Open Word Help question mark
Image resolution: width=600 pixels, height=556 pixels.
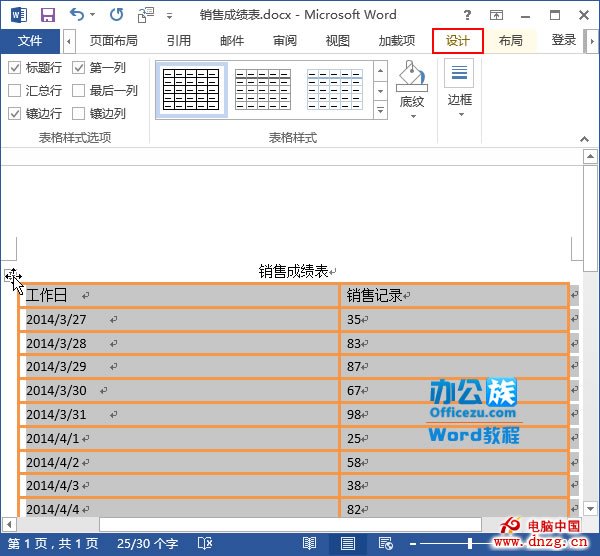click(x=467, y=15)
